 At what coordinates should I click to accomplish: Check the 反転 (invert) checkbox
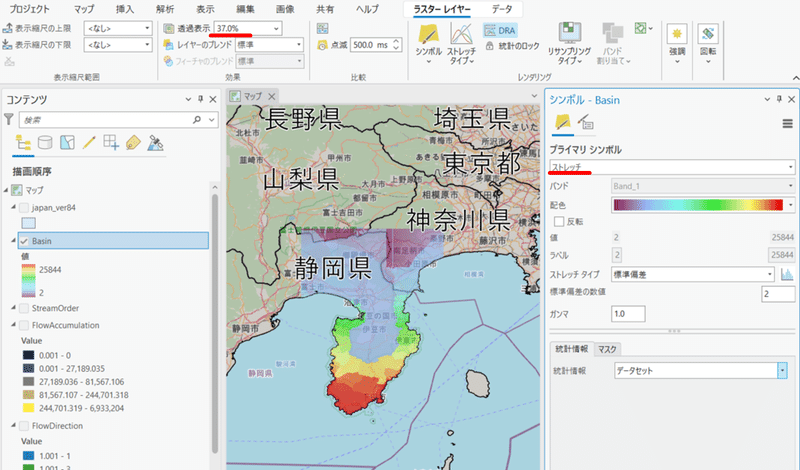(x=559, y=221)
